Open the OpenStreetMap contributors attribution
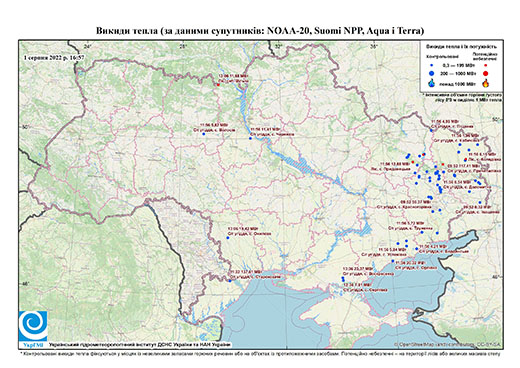The height and width of the screenshot is (368, 520). pyautogui.click(x=448, y=345)
